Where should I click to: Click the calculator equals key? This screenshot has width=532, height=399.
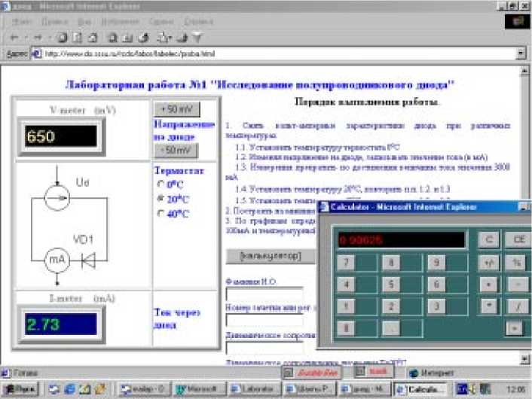click(515, 327)
